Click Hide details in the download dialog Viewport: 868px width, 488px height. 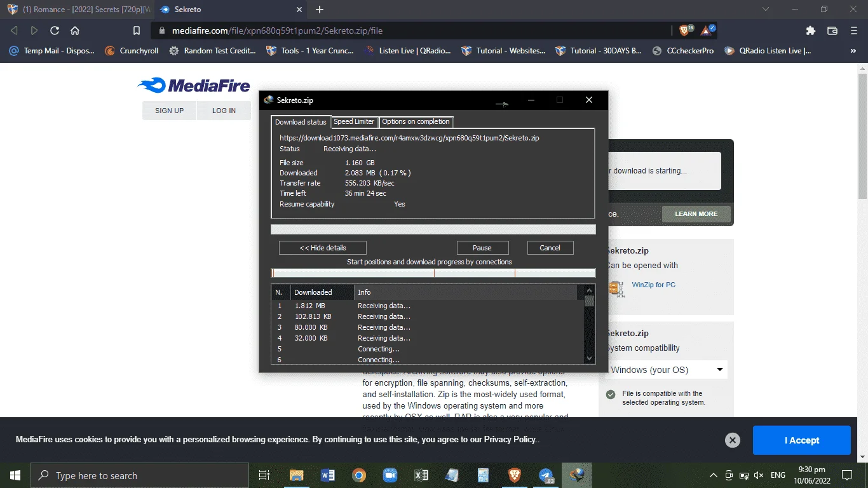tap(323, 248)
